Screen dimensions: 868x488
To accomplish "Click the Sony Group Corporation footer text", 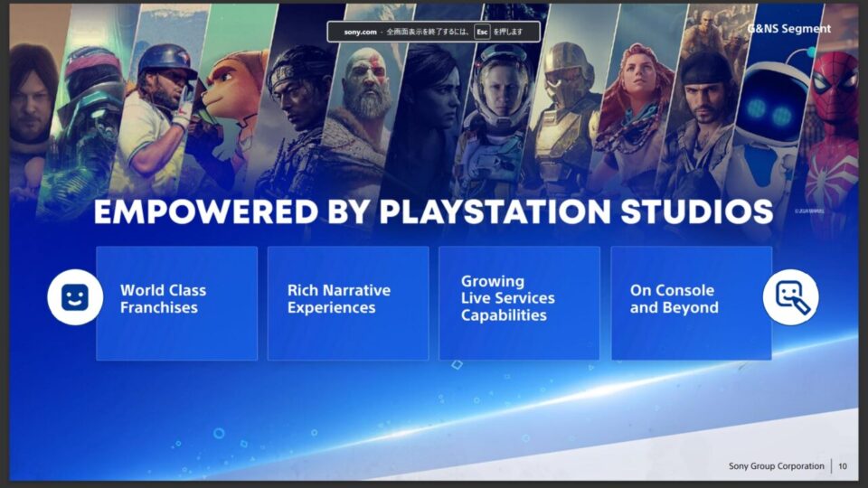I will point(776,466).
